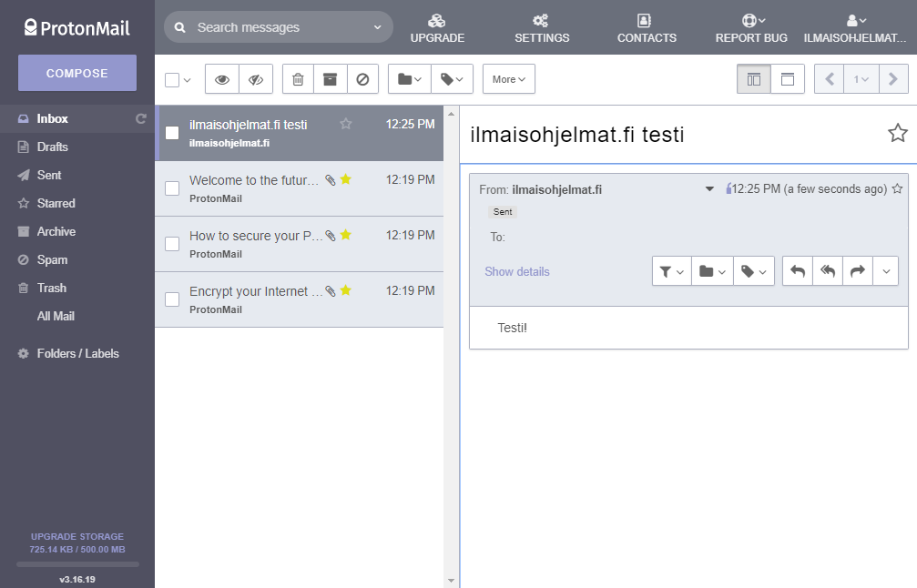The width and height of the screenshot is (917, 588).
Task: Star the message beside the timestamp
Action: pos(897,188)
